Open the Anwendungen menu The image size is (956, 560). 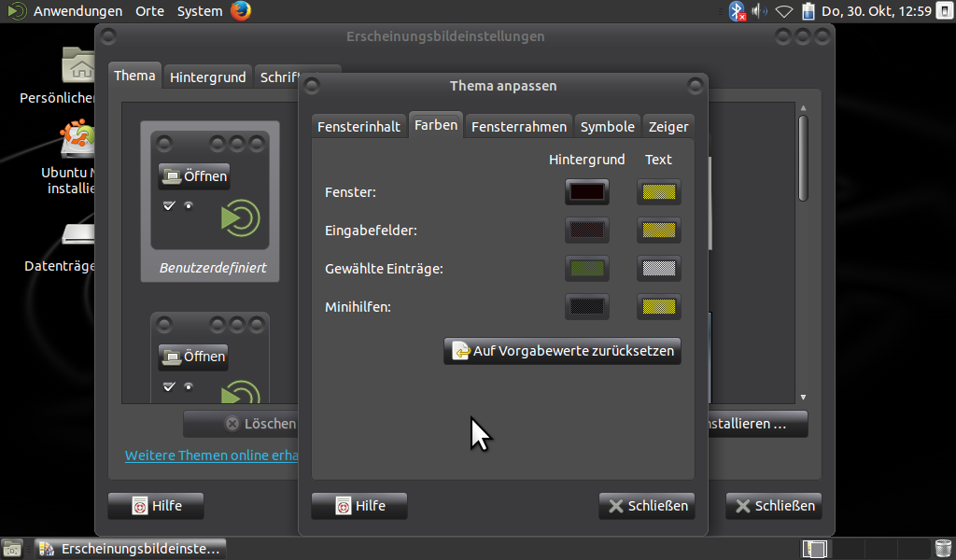point(77,11)
